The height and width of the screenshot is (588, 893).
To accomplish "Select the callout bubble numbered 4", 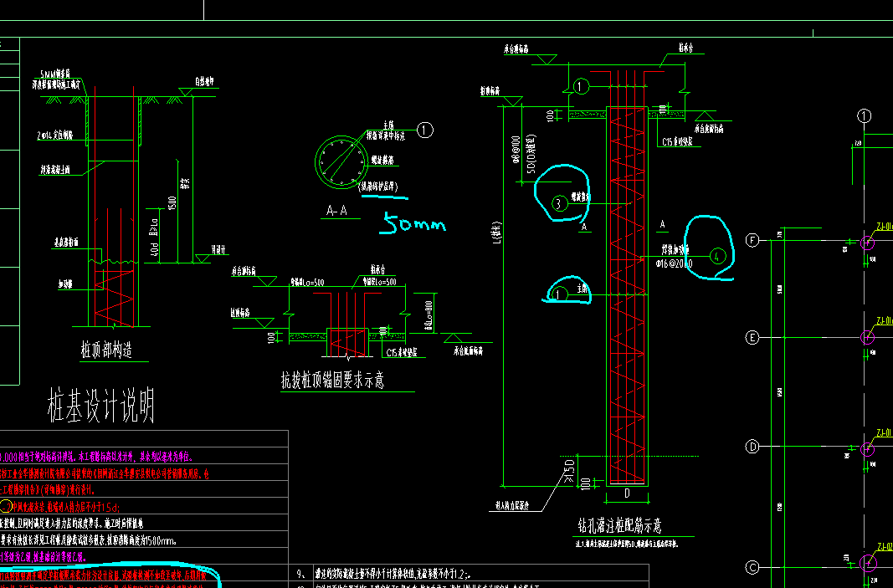I will (717, 256).
